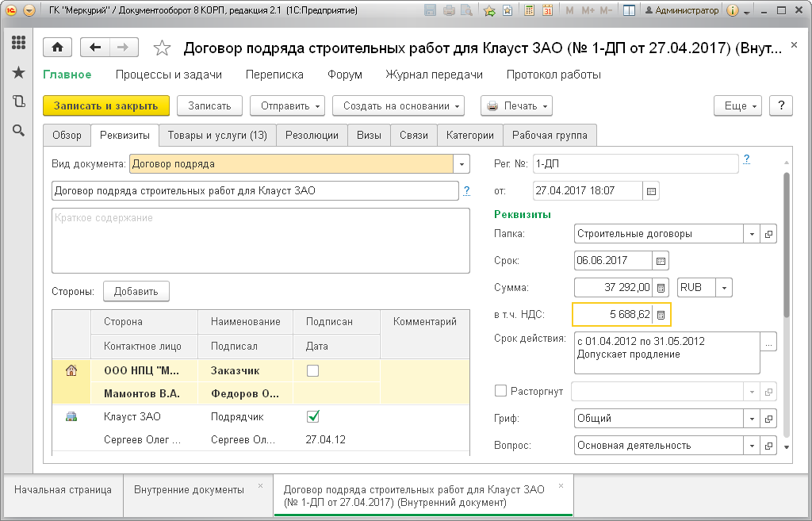Open the Отправить dropdown button
Screen dimensions: 812x521
pyautogui.click(x=287, y=105)
